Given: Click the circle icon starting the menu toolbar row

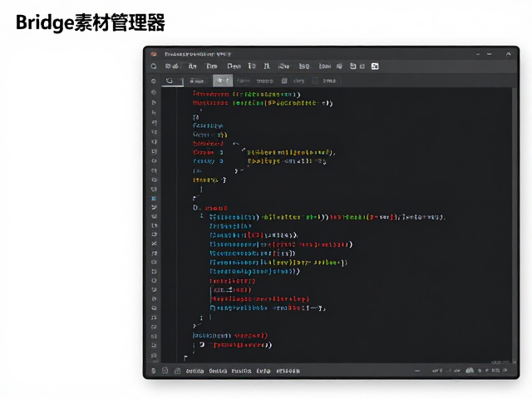Looking at the screenshot, I should point(154,66).
